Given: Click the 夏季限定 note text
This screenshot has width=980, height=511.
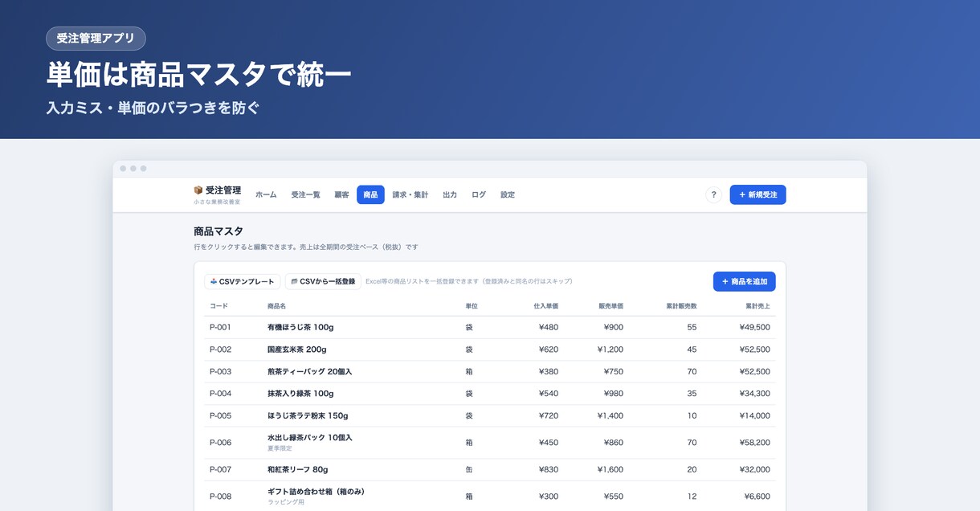Looking at the screenshot, I should tap(280, 448).
